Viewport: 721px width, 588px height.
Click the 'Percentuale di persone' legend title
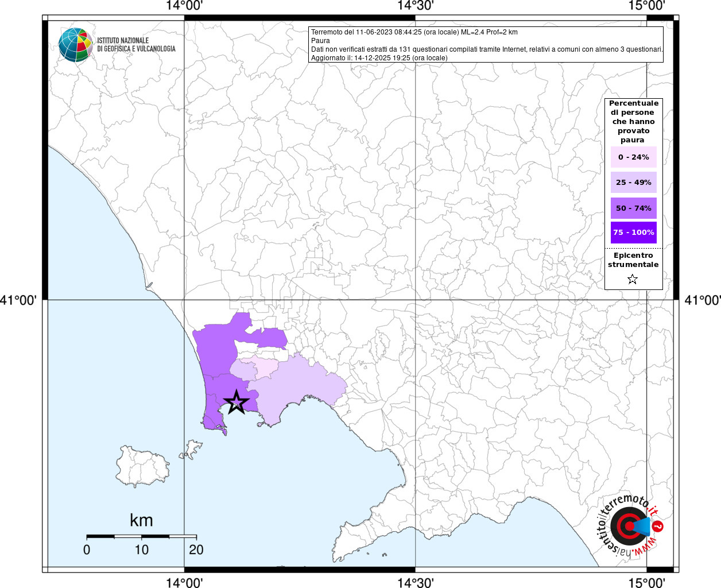tap(633, 122)
